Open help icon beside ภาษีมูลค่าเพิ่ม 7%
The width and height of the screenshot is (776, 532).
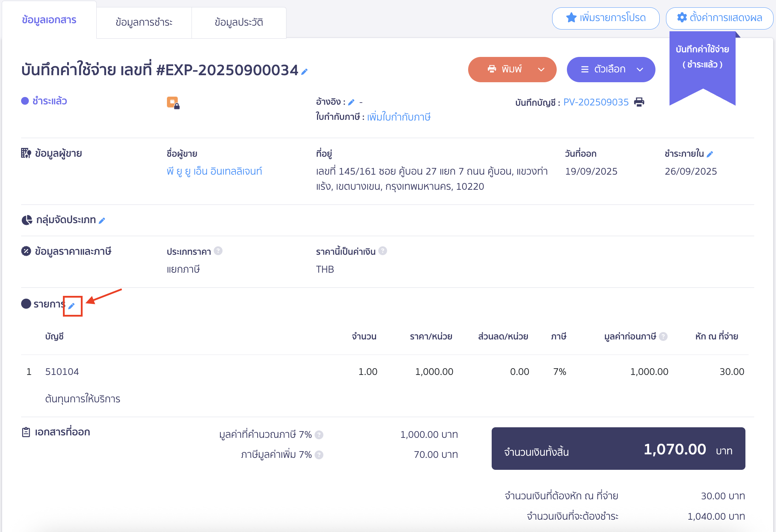pyautogui.click(x=319, y=454)
